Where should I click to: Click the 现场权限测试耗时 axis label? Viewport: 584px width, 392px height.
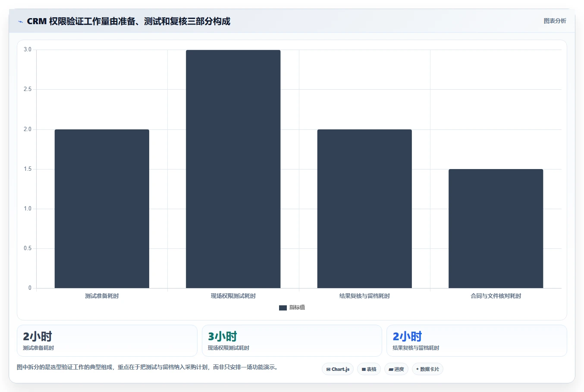[233, 296]
